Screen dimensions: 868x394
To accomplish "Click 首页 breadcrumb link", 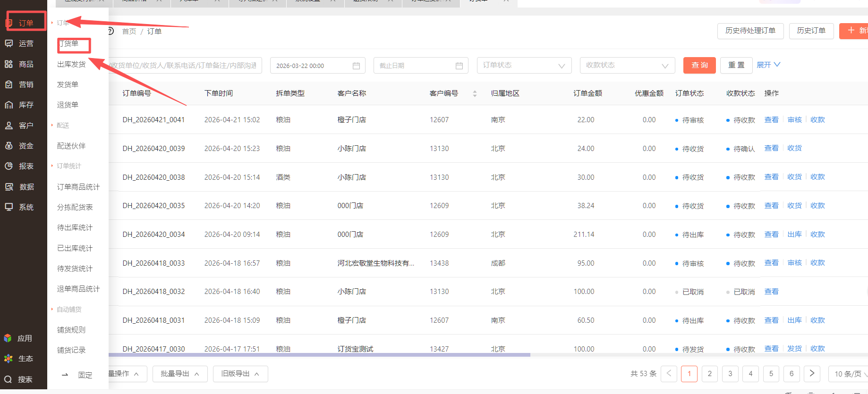I will (129, 31).
